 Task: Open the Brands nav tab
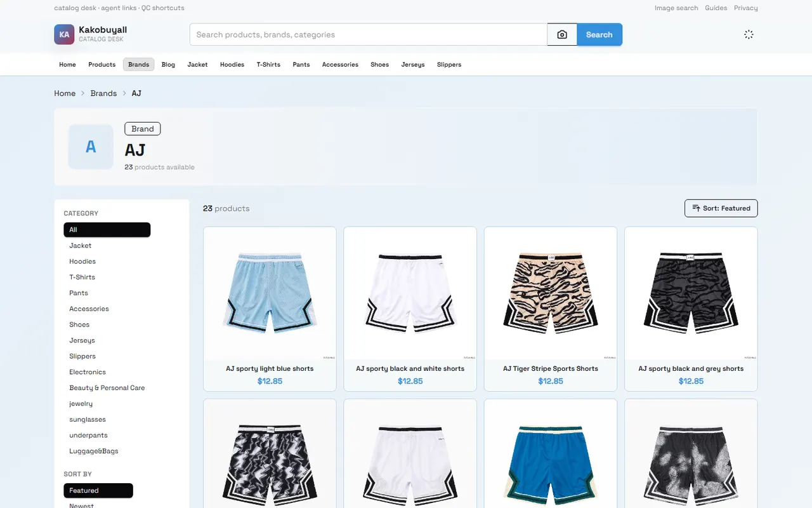[x=138, y=65]
